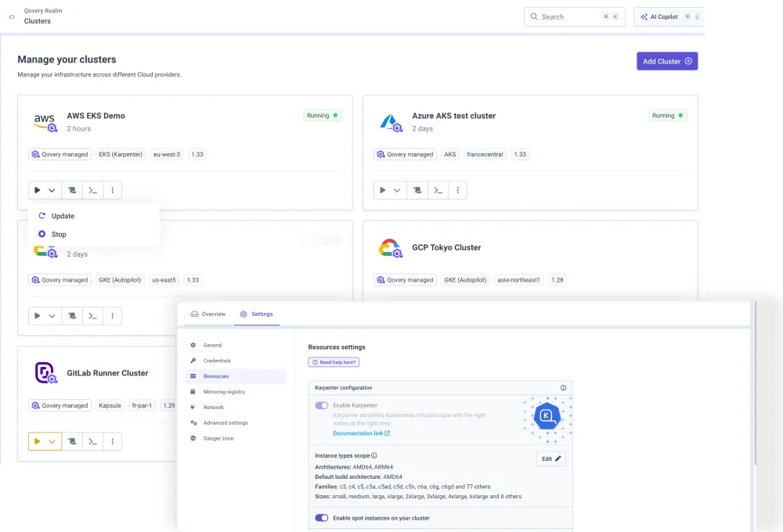Open Mirroring registry settings section
The height and width of the screenshot is (532, 783).
[x=236, y=392]
